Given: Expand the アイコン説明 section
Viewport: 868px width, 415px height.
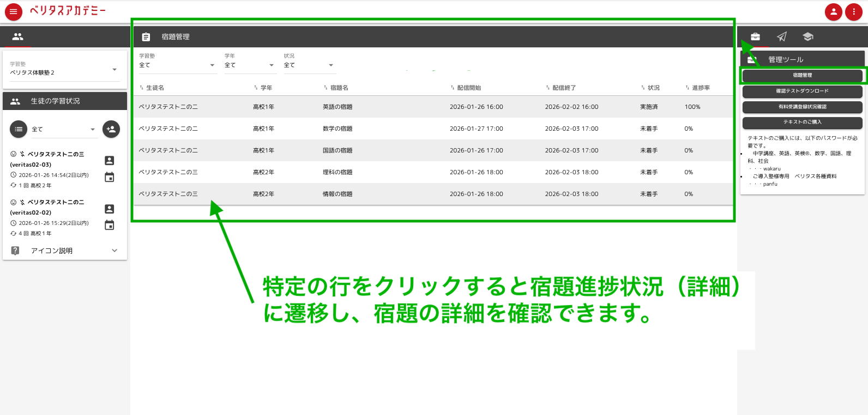Looking at the screenshot, I should pyautogui.click(x=65, y=251).
